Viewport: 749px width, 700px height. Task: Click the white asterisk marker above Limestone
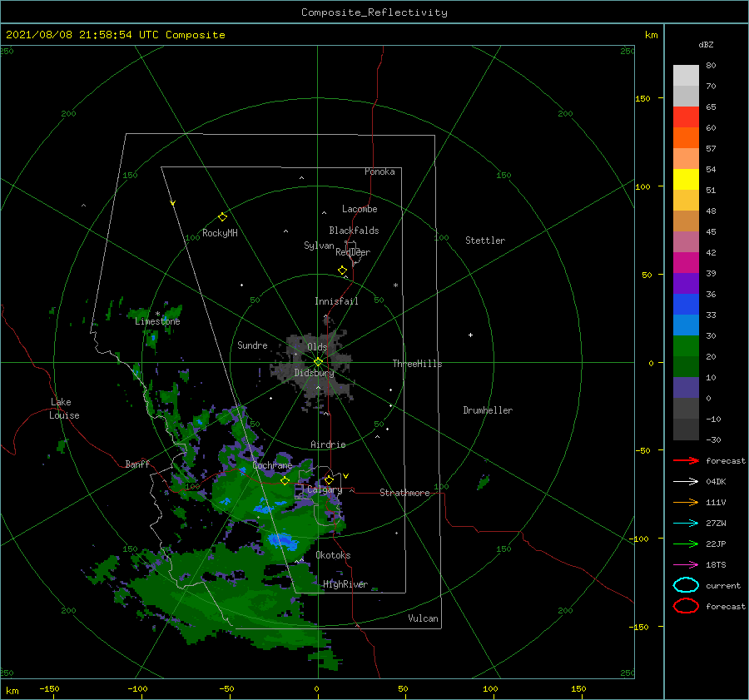[157, 314]
